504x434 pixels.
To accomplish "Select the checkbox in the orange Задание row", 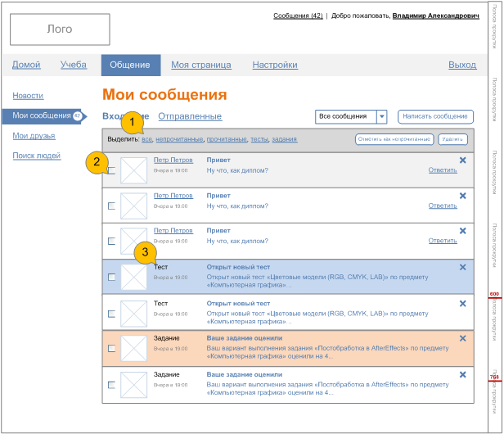I will tap(111, 348).
